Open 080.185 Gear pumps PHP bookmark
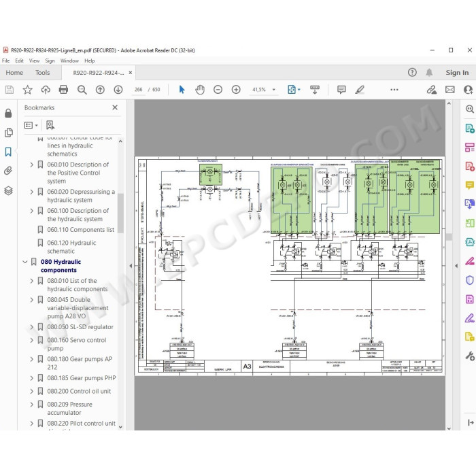 coord(82,378)
